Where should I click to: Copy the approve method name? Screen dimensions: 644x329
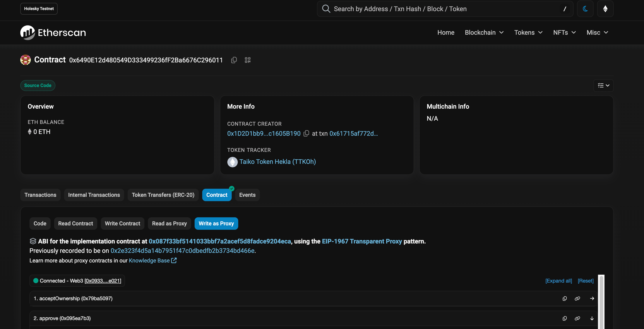coord(565,318)
